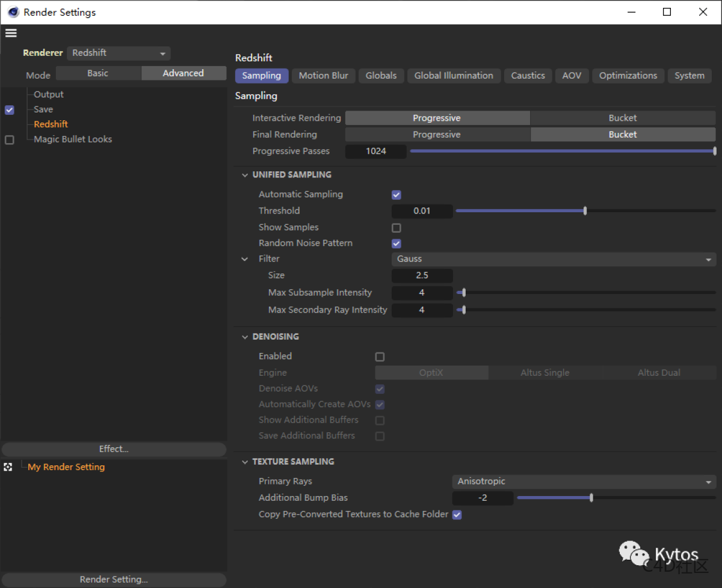Click the icon beside My Render Setting
The image size is (722, 588).
coord(8,467)
